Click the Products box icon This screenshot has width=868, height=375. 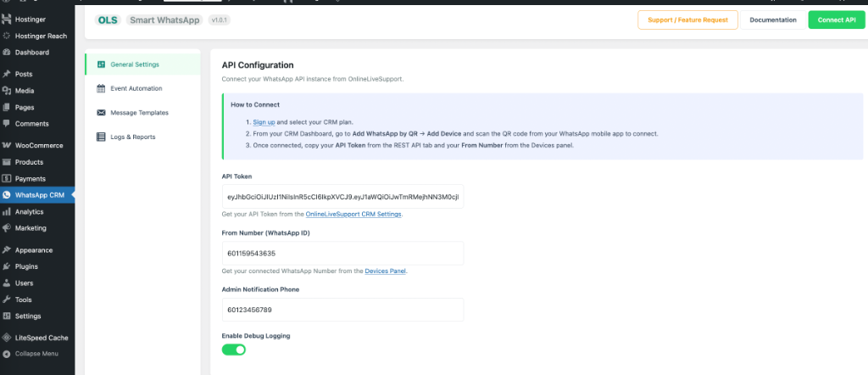pyautogui.click(x=7, y=162)
